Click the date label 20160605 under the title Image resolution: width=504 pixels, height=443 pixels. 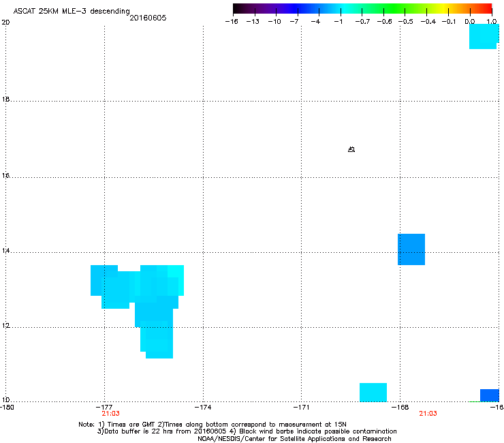[148, 18]
